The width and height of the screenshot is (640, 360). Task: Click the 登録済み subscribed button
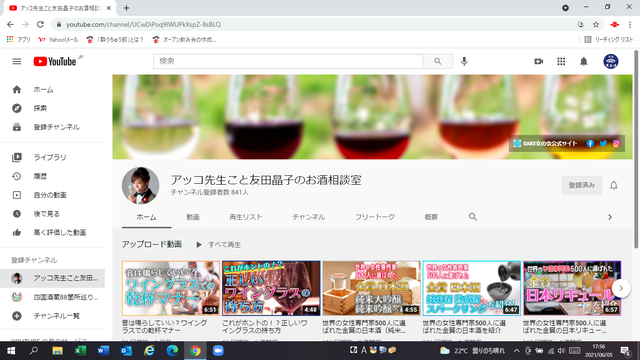582,185
